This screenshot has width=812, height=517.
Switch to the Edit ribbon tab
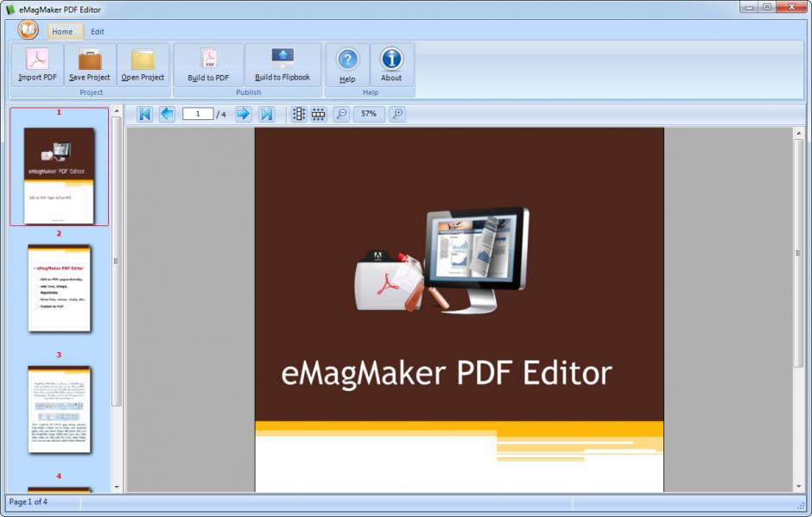(x=98, y=32)
